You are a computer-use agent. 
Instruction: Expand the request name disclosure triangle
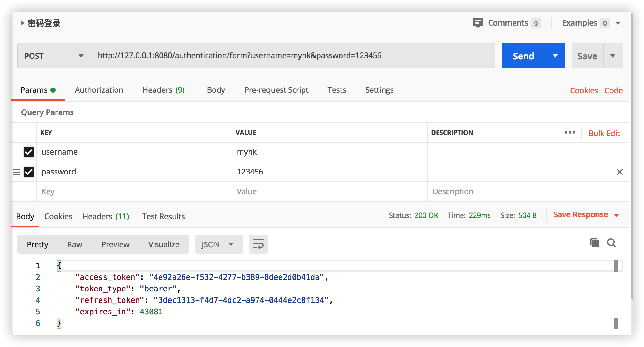[22, 23]
